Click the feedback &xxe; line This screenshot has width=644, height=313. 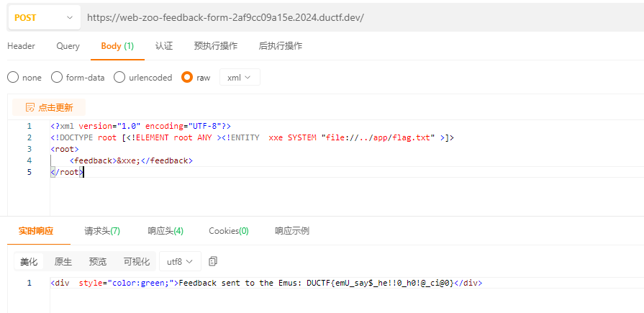tap(131, 160)
